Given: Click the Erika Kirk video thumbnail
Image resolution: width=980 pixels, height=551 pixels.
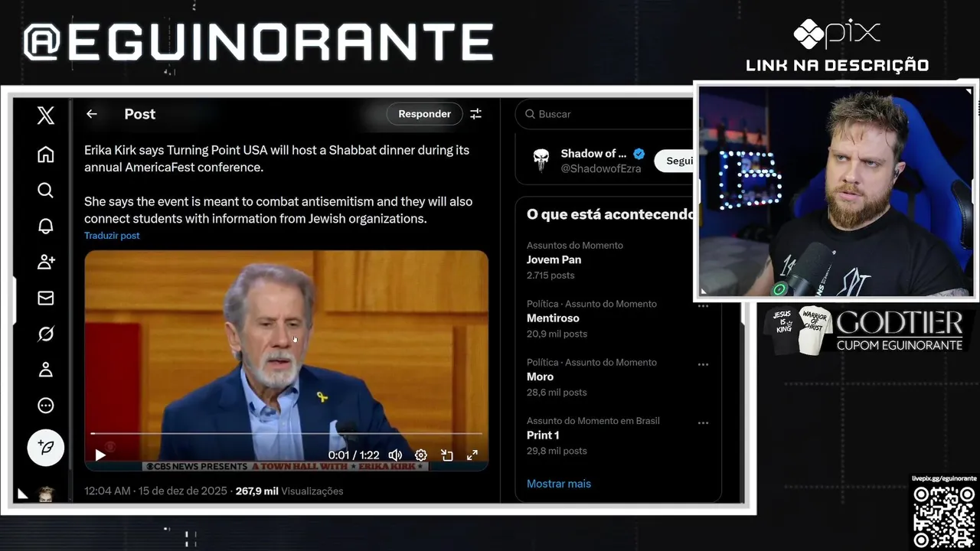Looking at the screenshot, I should [x=286, y=360].
